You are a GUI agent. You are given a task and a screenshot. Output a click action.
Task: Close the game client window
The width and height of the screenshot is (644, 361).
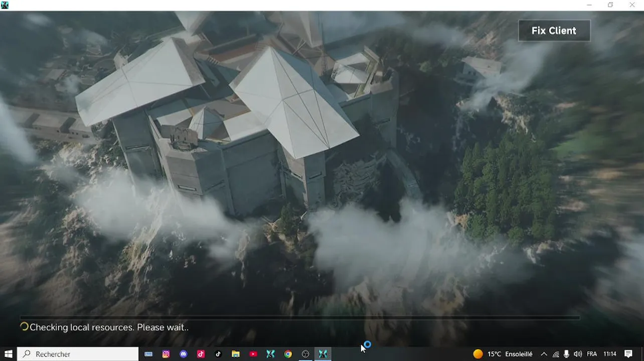point(632,5)
